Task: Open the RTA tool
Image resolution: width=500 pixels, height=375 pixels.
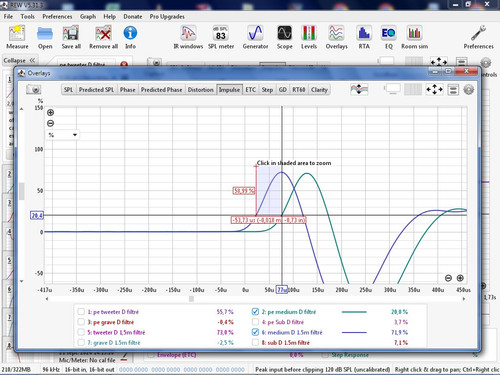Action: (x=364, y=37)
